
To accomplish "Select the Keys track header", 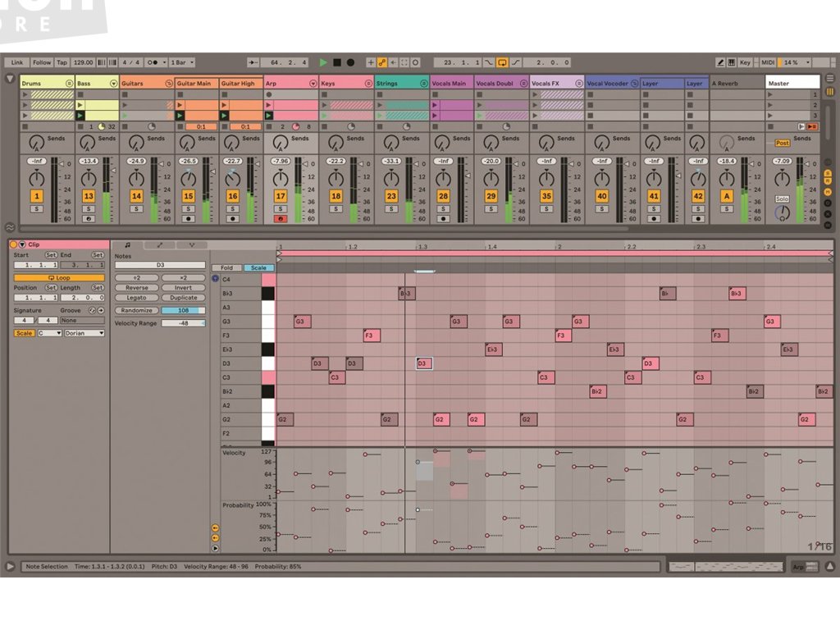I will 346,83.
